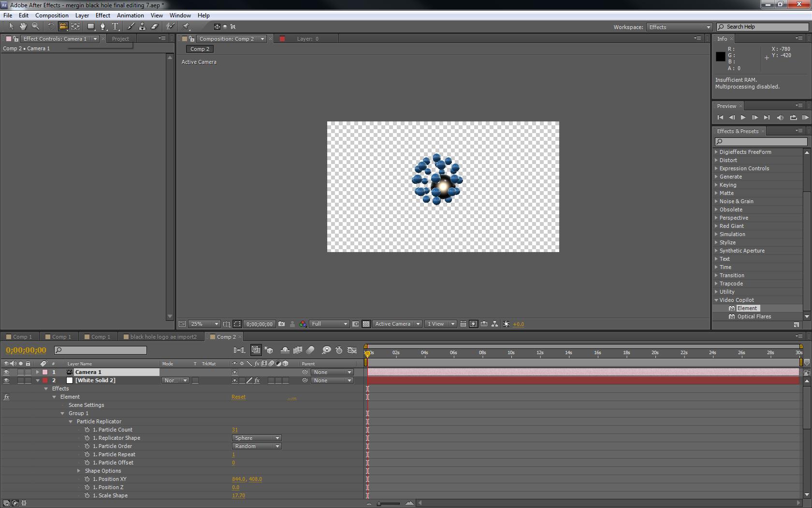The image size is (812, 508).
Task: Open the Comp mini-flowchart icon in timeline
Action: [x=239, y=350]
